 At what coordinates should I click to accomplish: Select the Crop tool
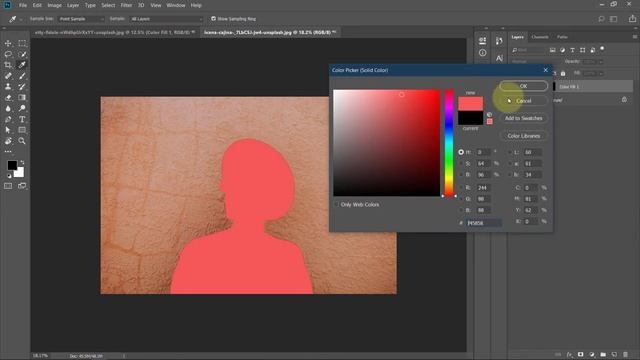click(x=8, y=65)
